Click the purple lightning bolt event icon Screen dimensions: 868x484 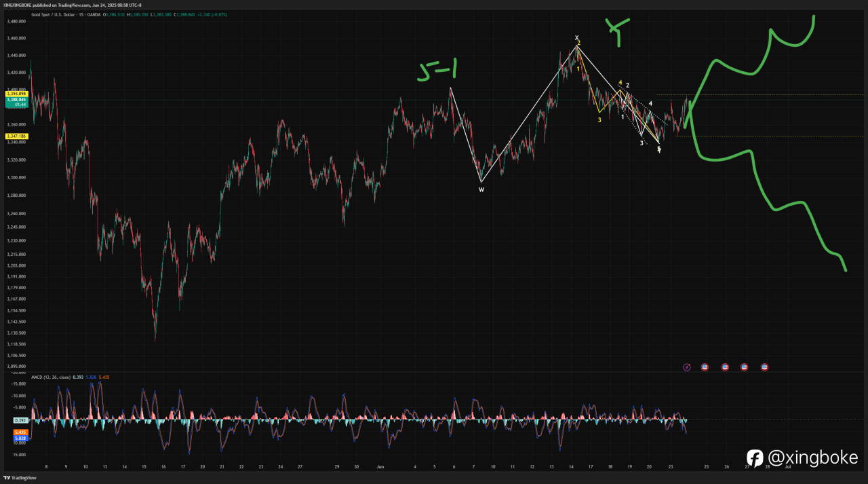686,367
